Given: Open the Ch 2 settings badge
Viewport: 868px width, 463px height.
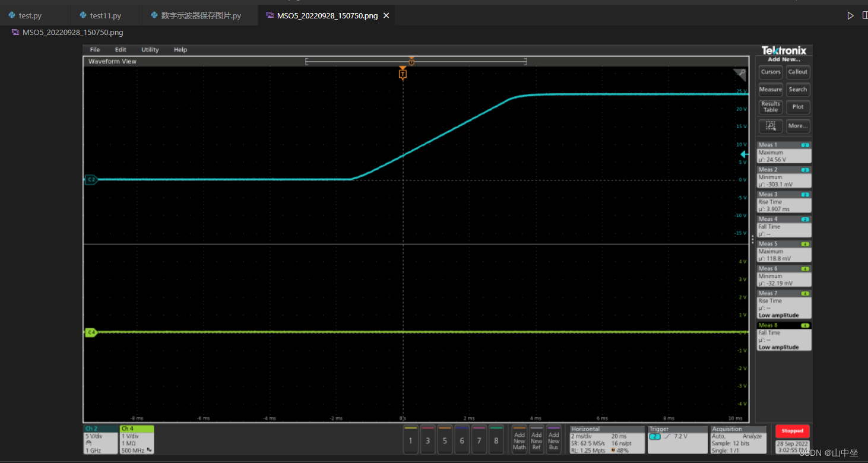Looking at the screenshot, I should [101, 440].
